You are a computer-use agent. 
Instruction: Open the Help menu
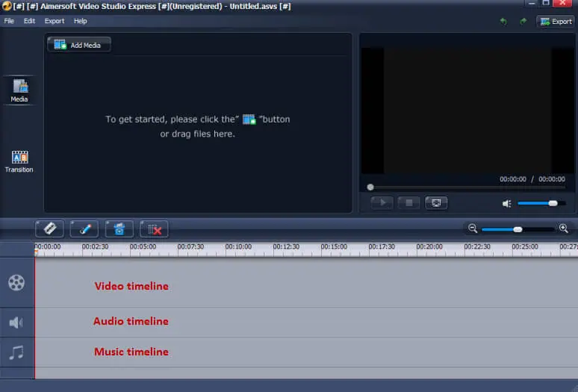(x=81, y=21)
